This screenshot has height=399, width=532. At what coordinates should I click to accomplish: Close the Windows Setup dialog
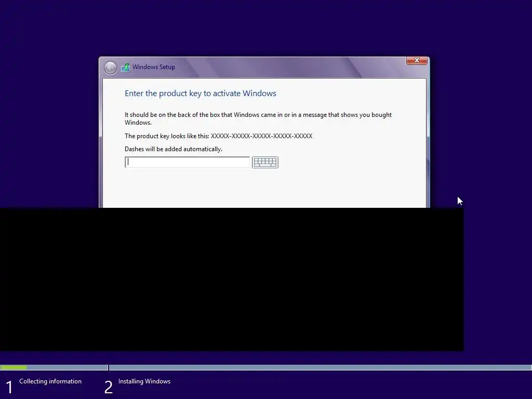417,60
